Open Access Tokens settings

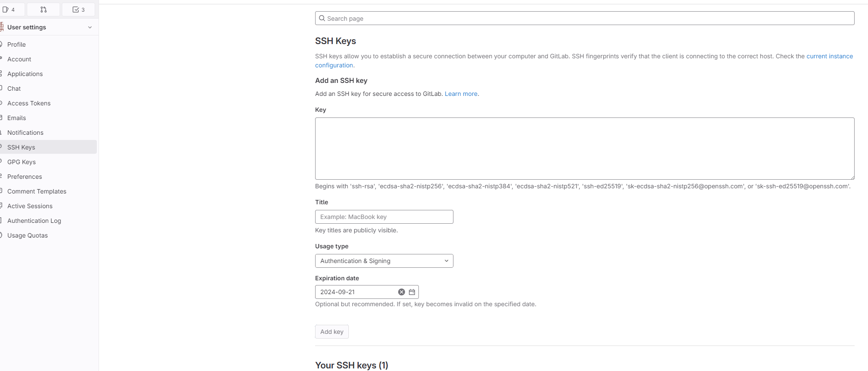29,103
